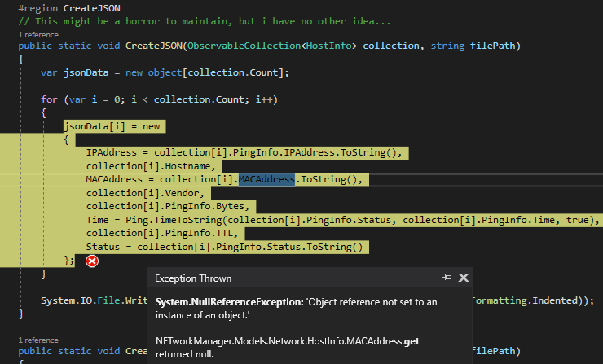
Task: Pin the Exception Thrown popup
Action: pyautogui.click(x=447, y=278)
